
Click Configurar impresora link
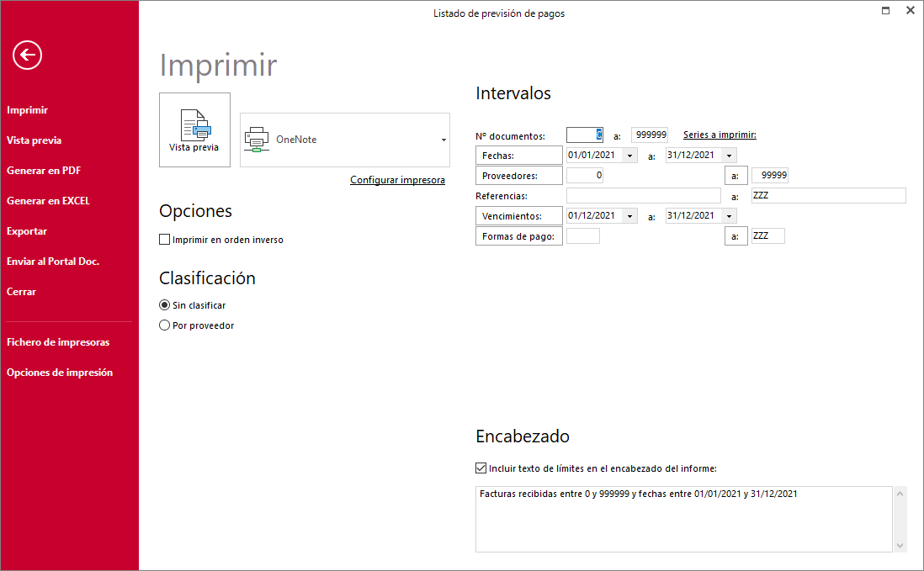tap(397, 180)
